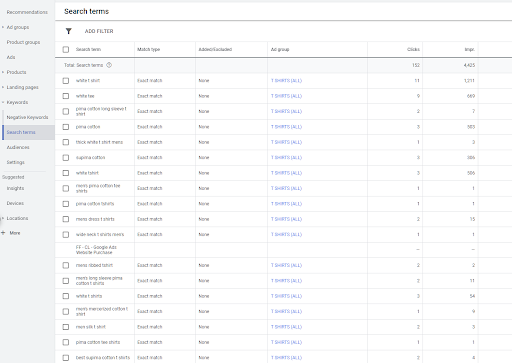Click 'men's pima cotton tee shirts' term

pos(98,188)
